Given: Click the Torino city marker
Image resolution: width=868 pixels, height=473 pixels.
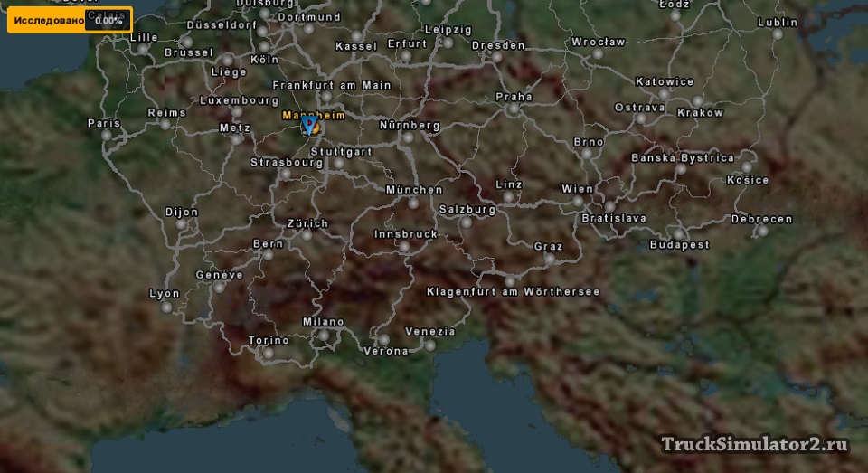Looking at the screenshot, I should click(x=269, y=353).
